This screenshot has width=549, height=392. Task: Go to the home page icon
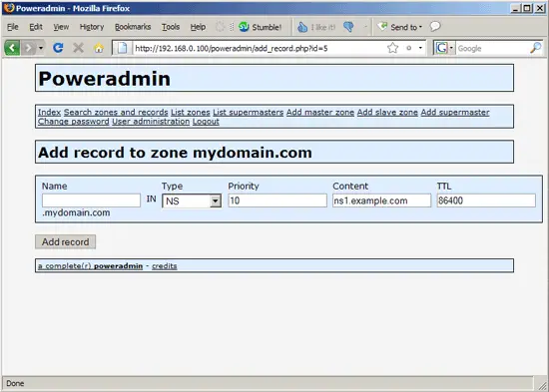99,48
